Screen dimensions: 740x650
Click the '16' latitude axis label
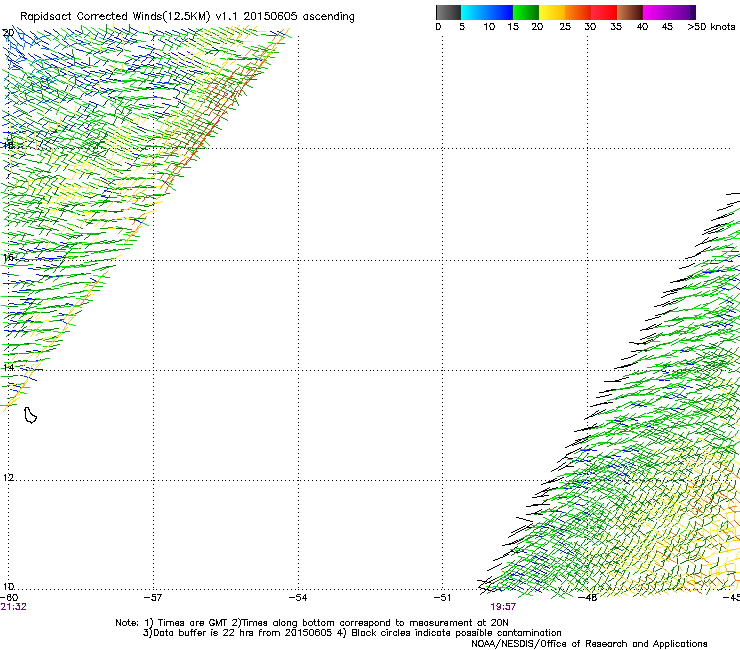click(8, 258)
